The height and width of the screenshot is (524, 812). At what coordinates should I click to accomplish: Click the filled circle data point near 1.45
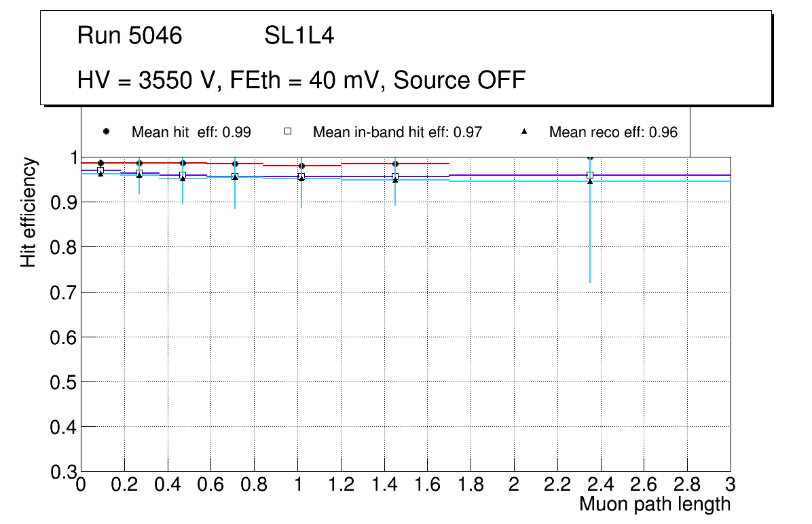pos(395,164)
